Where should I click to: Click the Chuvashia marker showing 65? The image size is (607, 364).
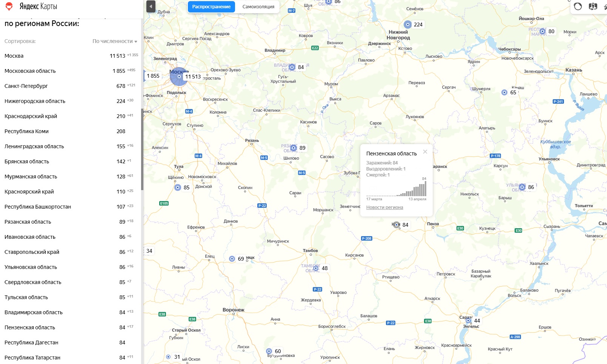pyautogui.click(x=504, y=92)
